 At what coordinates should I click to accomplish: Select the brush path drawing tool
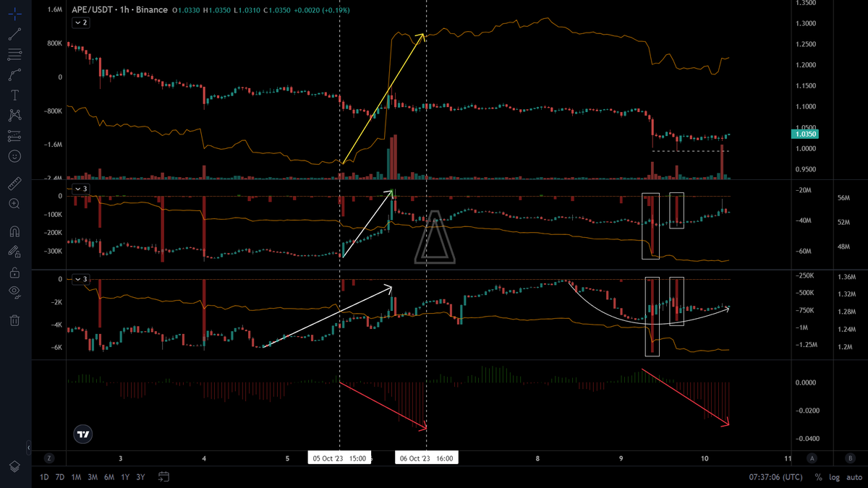14,74
